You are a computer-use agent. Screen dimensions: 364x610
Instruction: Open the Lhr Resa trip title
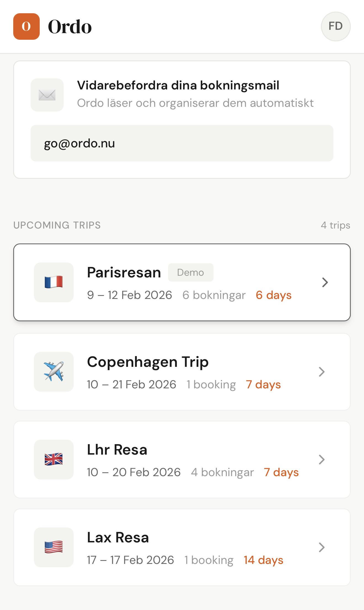pyautogui.click(x=117, y=450)
